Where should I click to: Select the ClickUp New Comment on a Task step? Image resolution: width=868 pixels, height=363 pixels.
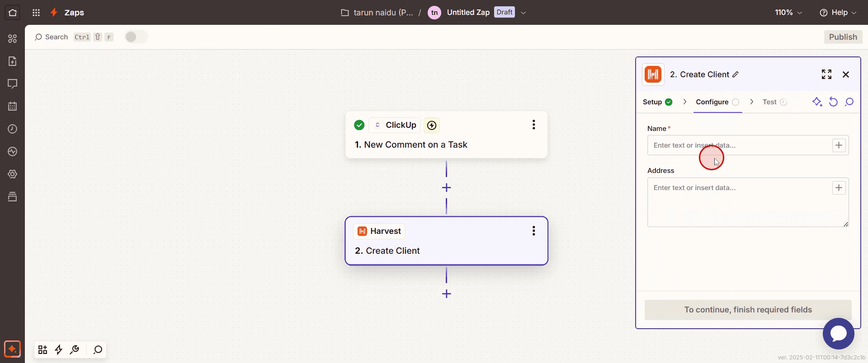[x=446, y=135]
